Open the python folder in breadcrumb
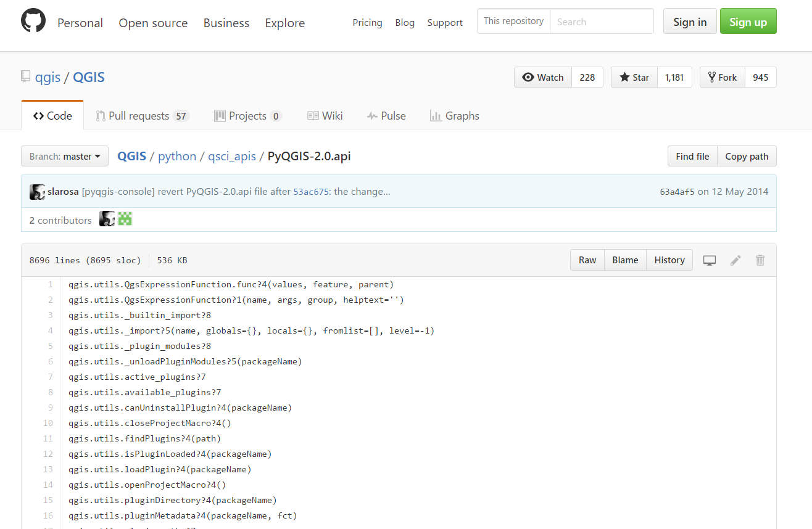The width and height of the screenshot is (812, 529). (x=177, y=156)
